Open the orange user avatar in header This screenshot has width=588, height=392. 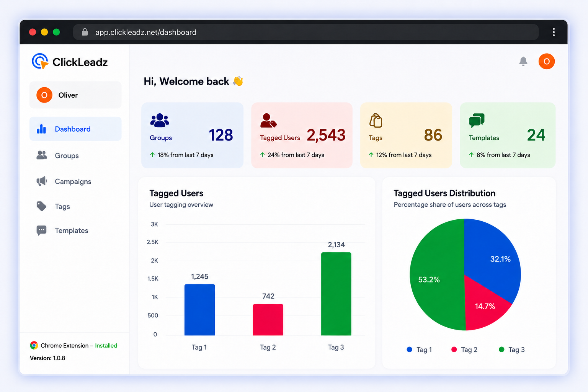pos(546,61)
